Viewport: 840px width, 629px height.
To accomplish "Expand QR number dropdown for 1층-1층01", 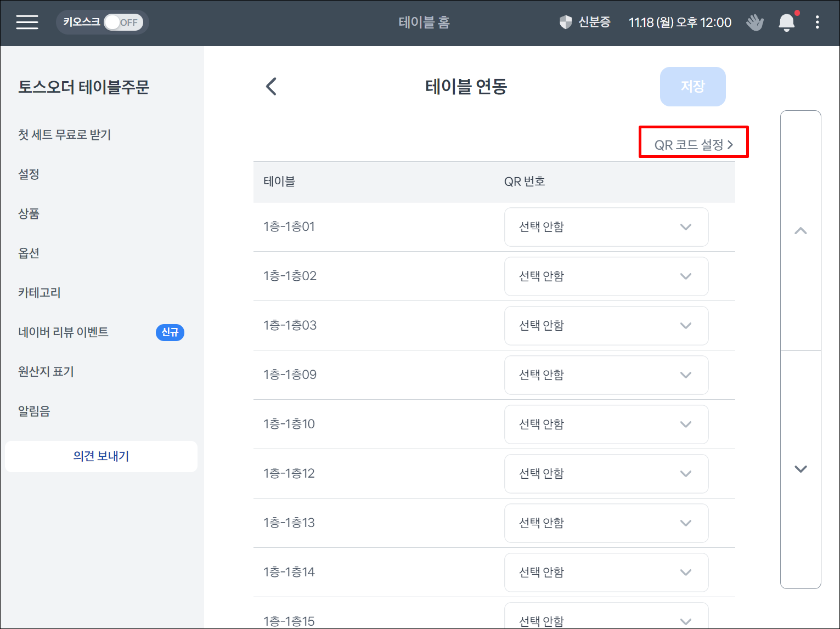I will click(606, 227).
